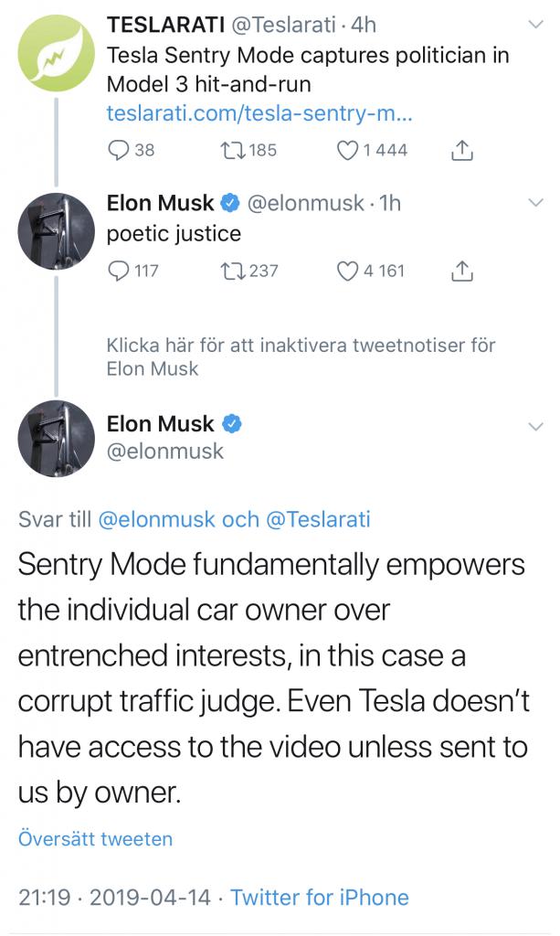The image size is (560, 936).
Task: Open options chevron on main Elon Musk tweet
Action: [536, 426]
